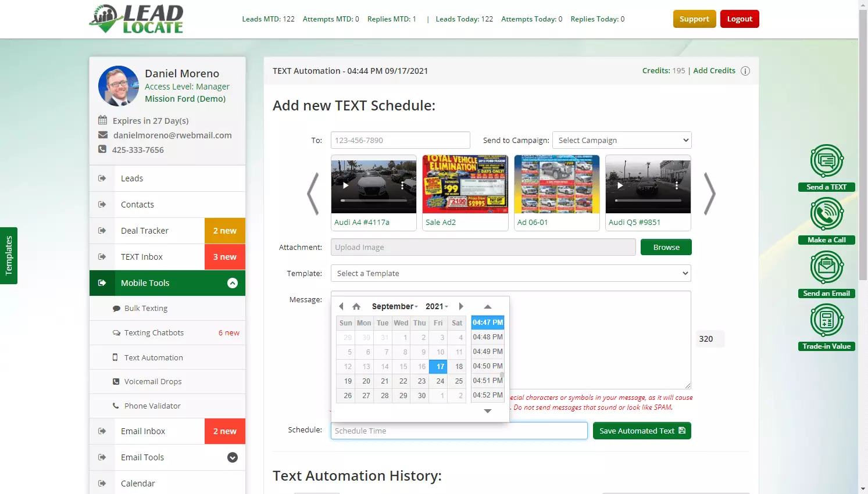Expand the Email Tools menu section
The height and width of the screenshot is (494, 868).
click(x=233, y=457)
